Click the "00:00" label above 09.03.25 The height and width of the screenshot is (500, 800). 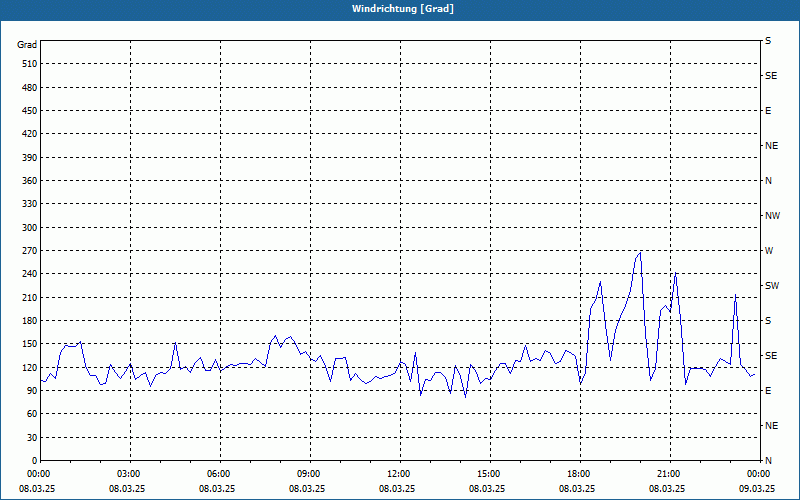coord(759,474)
